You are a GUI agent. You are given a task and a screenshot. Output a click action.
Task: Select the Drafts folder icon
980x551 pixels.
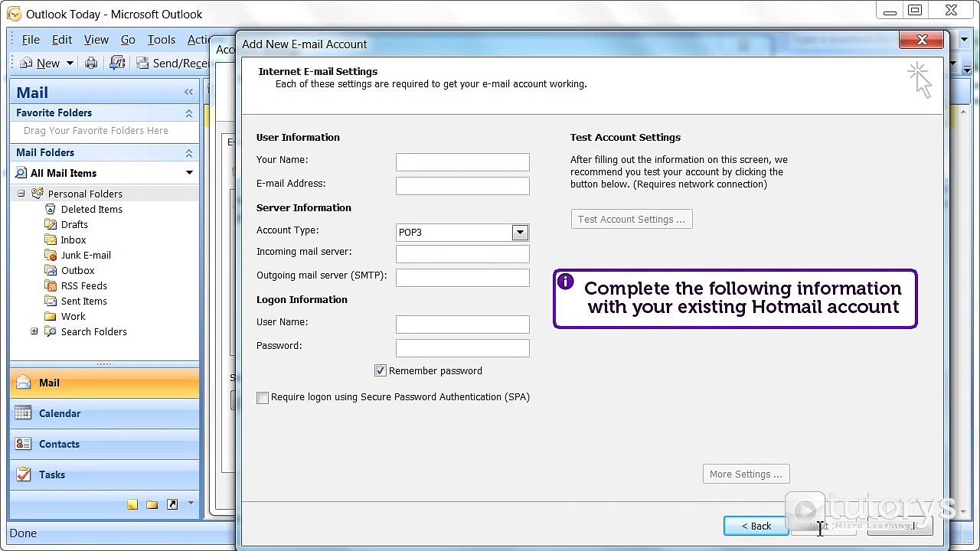coord(51,224)
